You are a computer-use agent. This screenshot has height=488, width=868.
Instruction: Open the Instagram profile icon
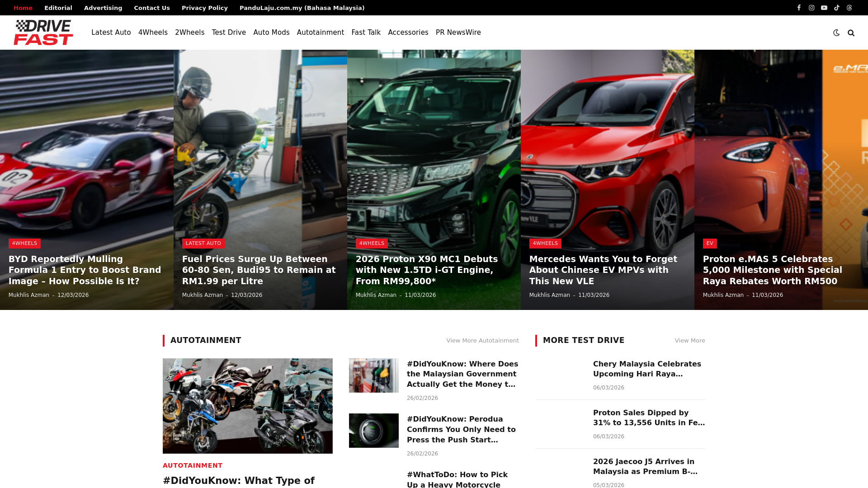[x=811, y=8]
